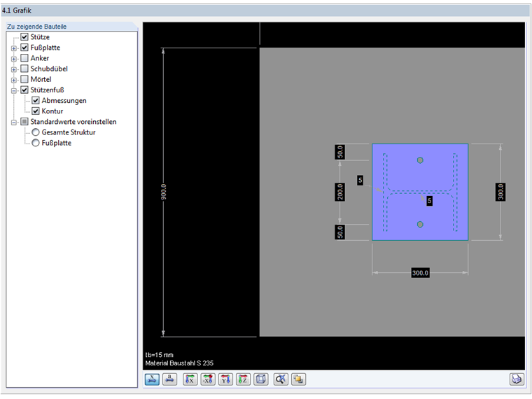Click the weld size 5 label inside plate
This screenshot has width=532, height=399.
pyautogui.click(x=429, y=200)
